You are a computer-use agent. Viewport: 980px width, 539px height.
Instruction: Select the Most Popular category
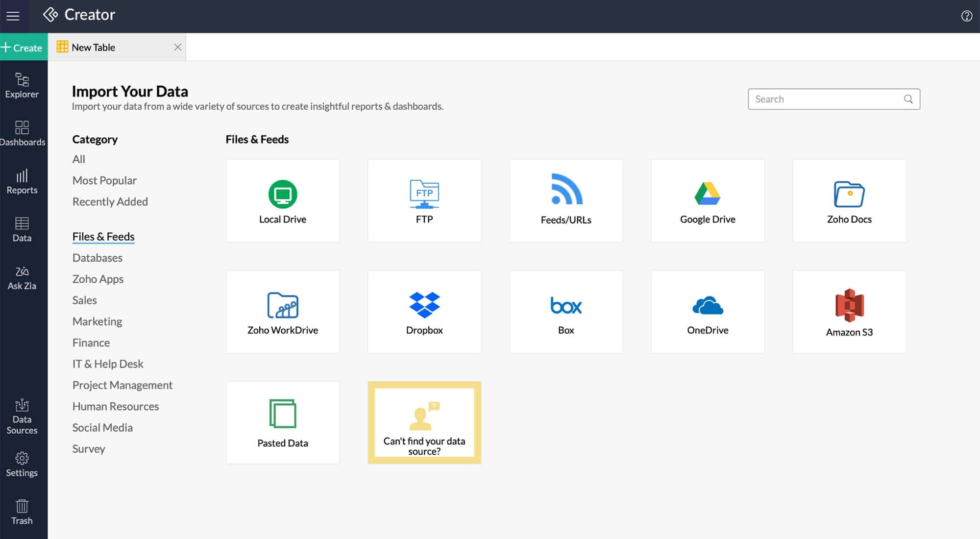point(104,180)
